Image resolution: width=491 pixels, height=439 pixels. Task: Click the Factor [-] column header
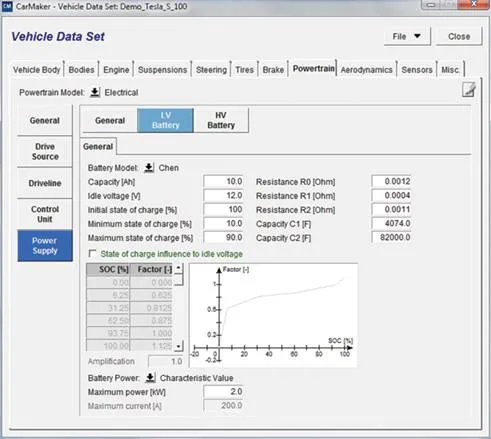coord(151,269)
